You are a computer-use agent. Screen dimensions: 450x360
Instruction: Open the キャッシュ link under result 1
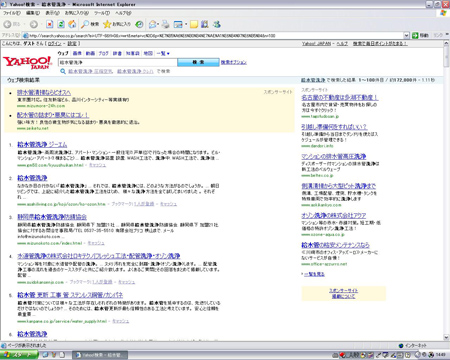97,165
